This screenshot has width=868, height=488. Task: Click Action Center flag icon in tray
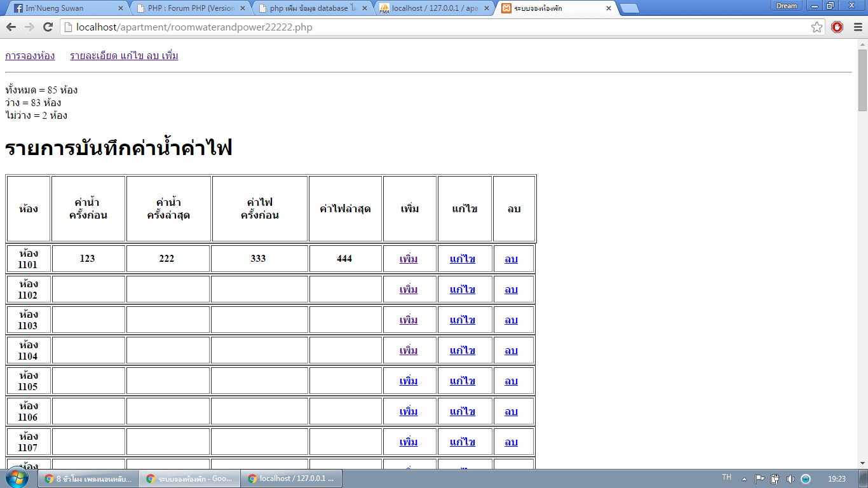(760, 478)
